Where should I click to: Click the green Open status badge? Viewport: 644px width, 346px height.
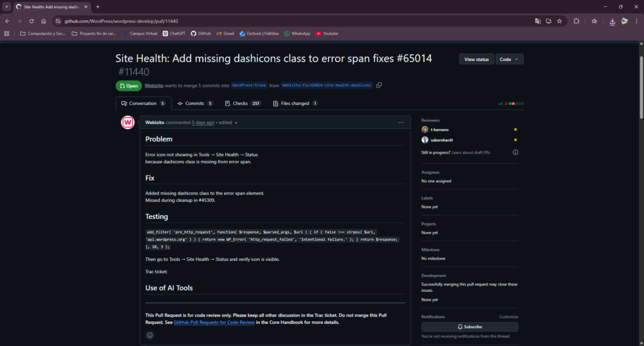click(128, 86)
